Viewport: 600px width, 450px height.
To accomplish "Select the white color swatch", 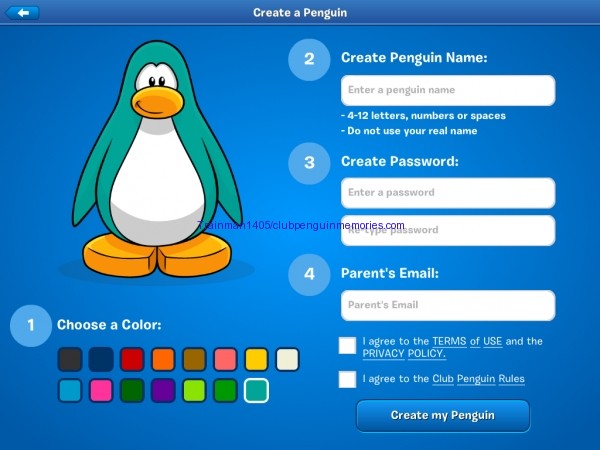I will 287,359.
